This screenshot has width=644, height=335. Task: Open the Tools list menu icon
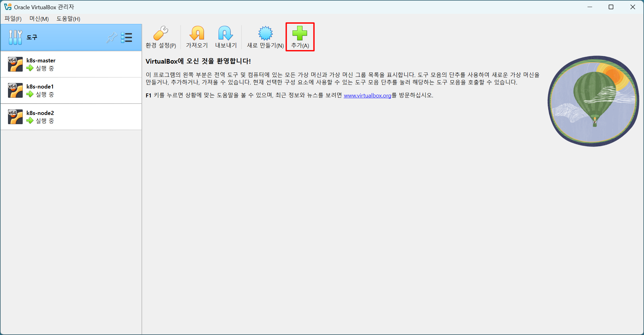pyautogui.click(x=126, y=37)
